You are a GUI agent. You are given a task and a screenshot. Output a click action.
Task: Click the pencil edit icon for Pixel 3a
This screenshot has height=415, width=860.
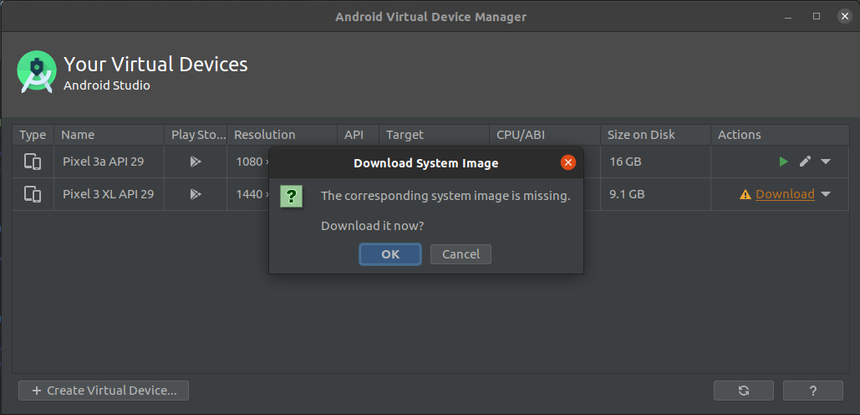pyautogui.click(x=805, y=162)
